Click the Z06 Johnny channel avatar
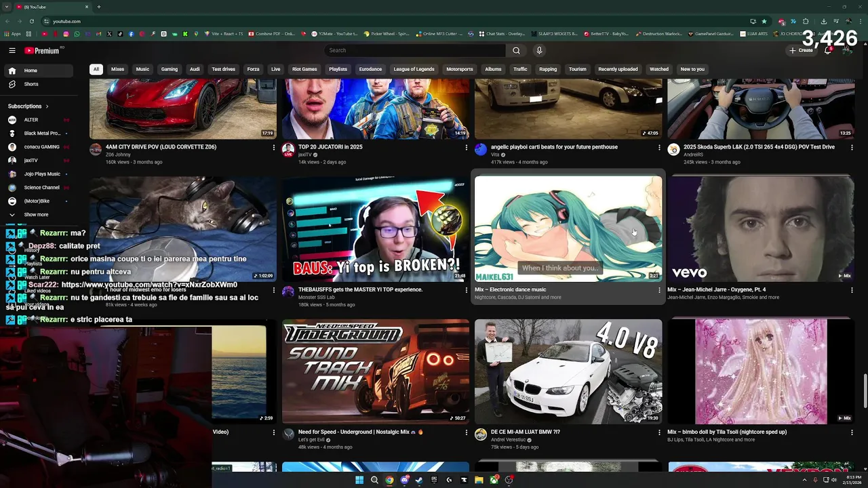The width and height of the screenshot is (868, 488). (x=96, y=149)
